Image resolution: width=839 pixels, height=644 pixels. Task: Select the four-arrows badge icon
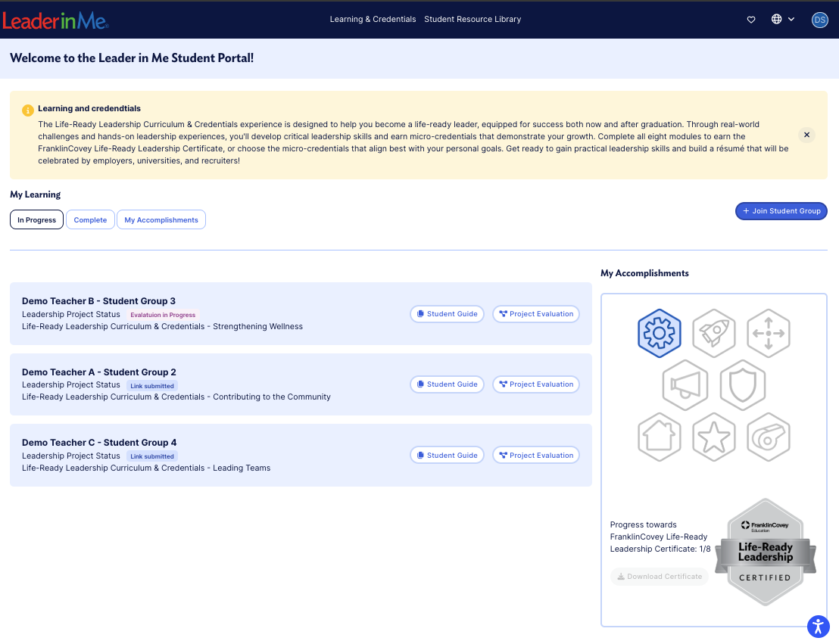click(768, 333)
